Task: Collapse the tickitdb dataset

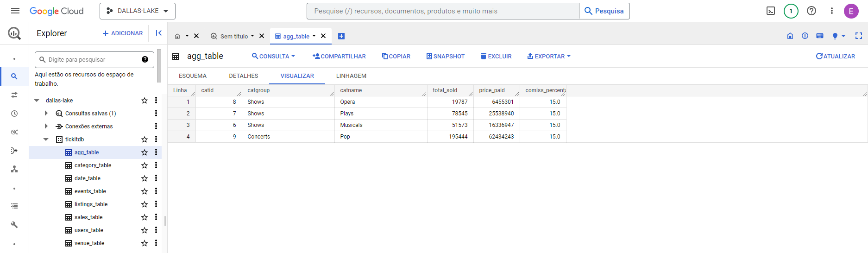Action: 46,139
